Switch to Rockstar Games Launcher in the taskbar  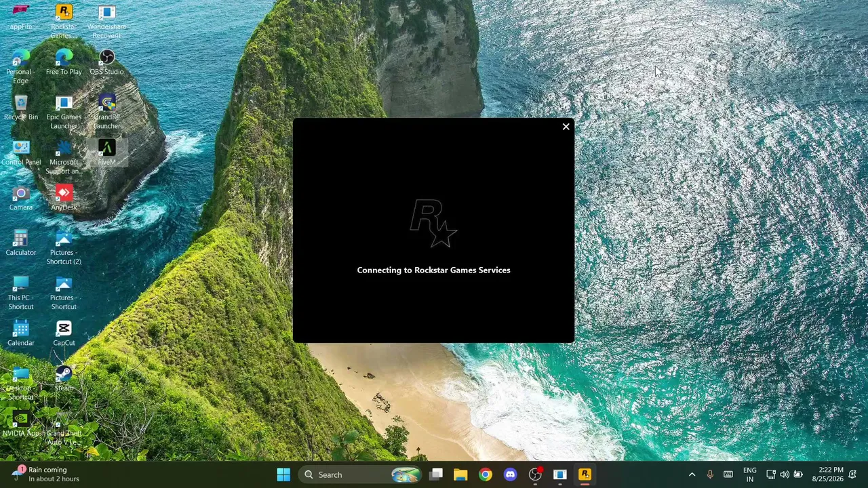(x=585, y=474)
